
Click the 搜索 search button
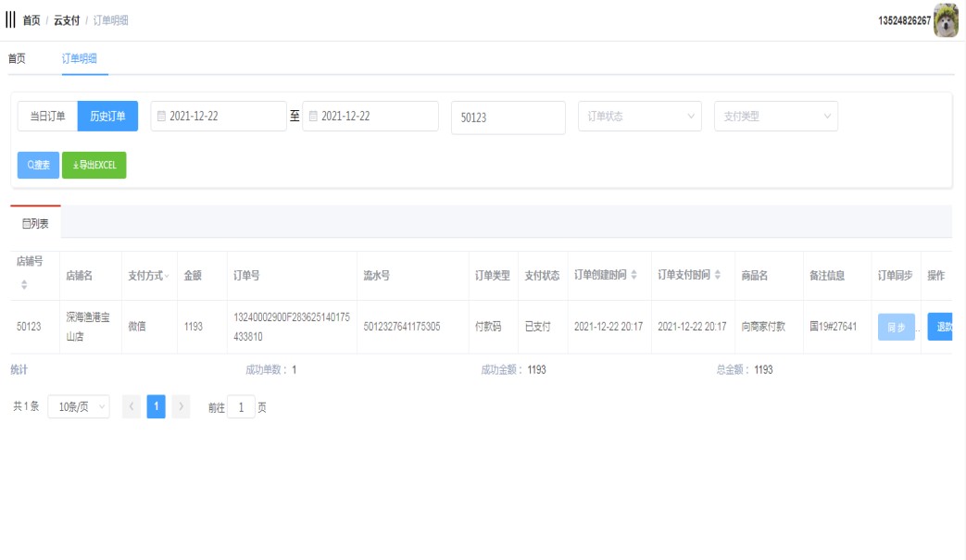coord(38,165)
